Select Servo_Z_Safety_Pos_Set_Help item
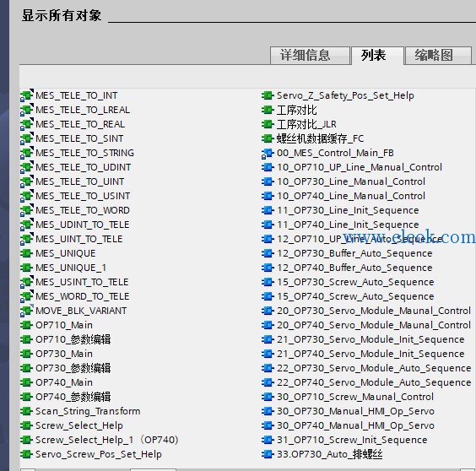The height and width of the screenshot is (471, 476). click(x=345, y=95)
